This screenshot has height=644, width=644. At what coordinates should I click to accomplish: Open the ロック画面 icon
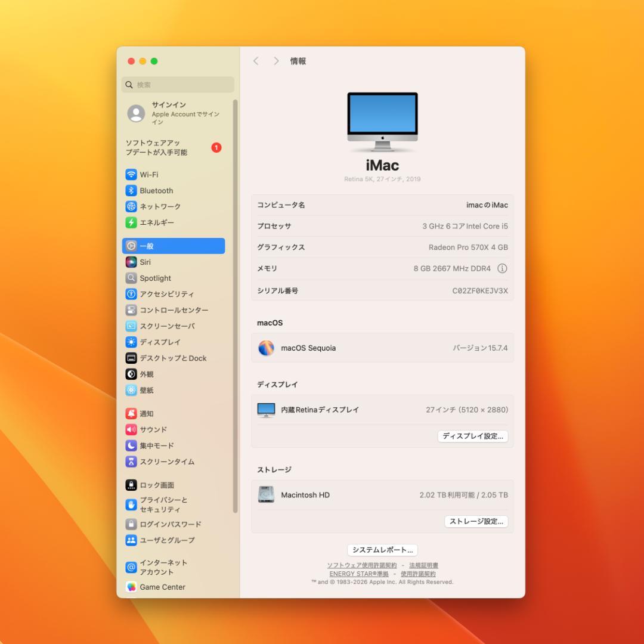(x=131, y=485)
